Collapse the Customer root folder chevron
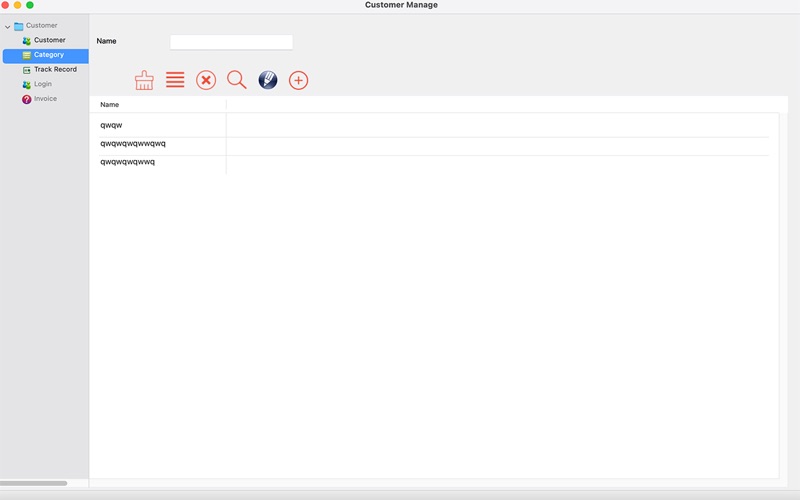Screen dimensions: 800x500 point(8,26)
